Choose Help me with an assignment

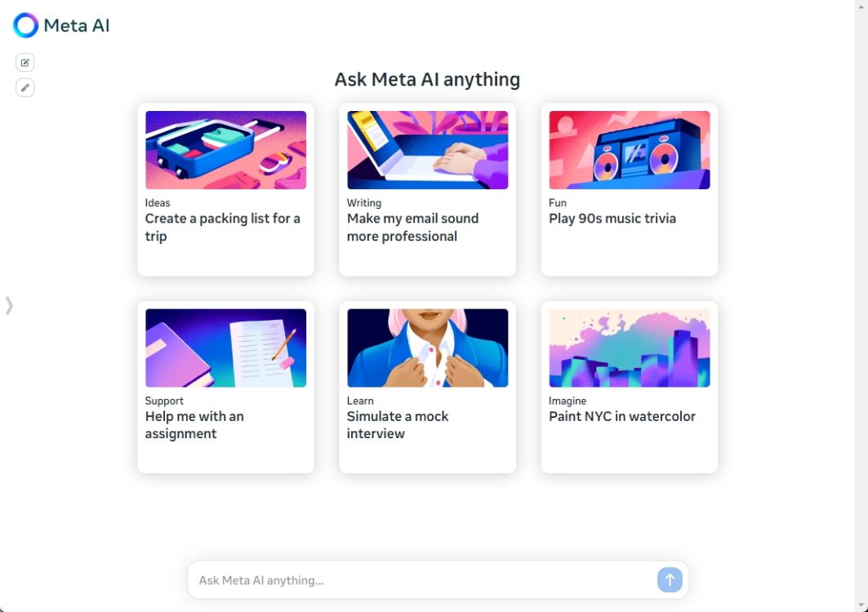(x=194, y=425)
